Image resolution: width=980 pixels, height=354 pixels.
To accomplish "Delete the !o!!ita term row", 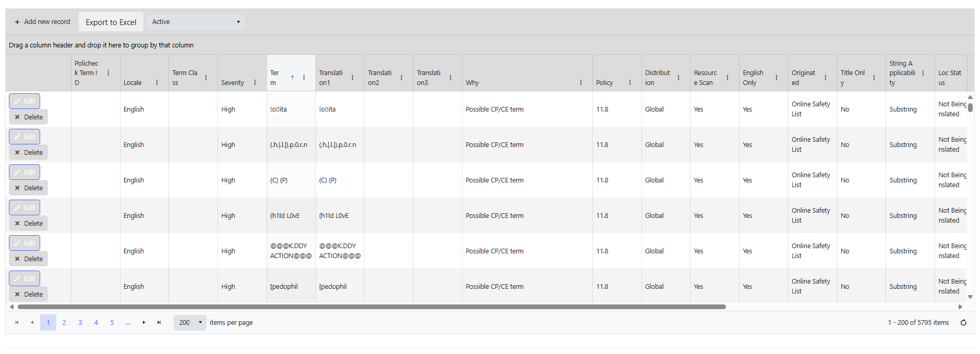I will [29, 117].
